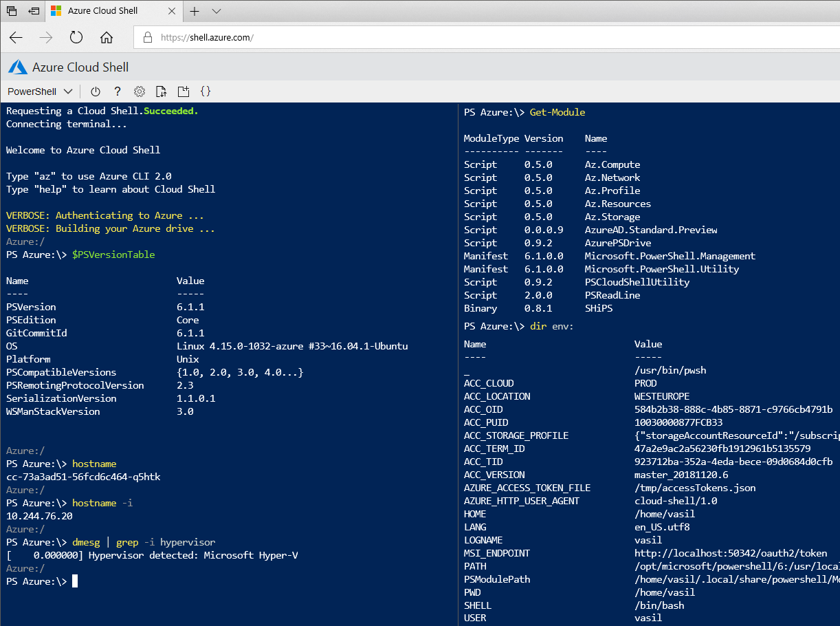Click the PSEdition value Core

point(188,320)
